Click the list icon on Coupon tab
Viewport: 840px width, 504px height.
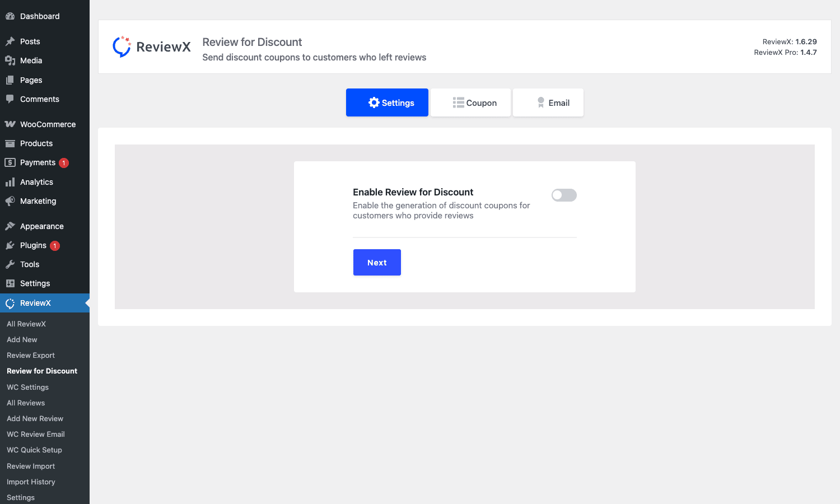pos(459,102)
